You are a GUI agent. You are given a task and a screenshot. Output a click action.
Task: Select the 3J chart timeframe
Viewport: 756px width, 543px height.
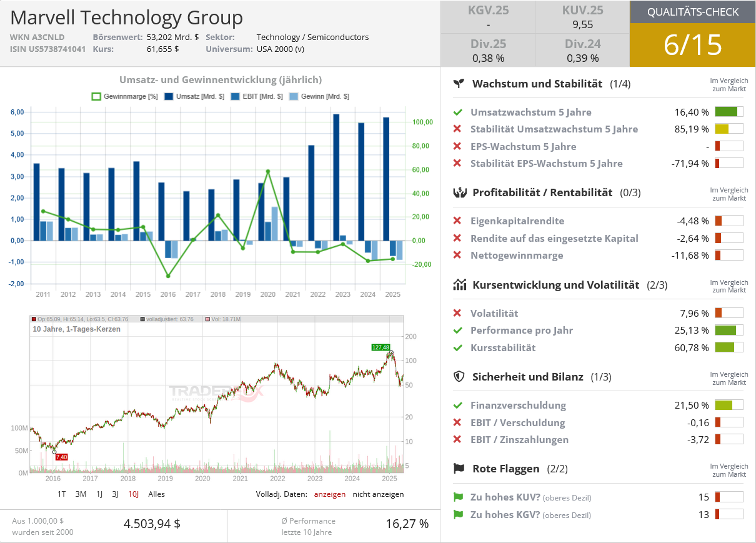pyautogui.click(x=116, y=494)
